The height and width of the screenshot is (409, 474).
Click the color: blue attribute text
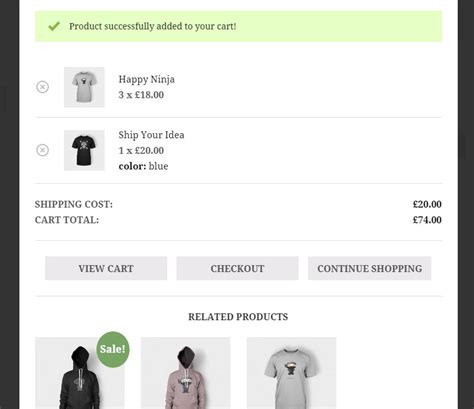tap(143, 166)
